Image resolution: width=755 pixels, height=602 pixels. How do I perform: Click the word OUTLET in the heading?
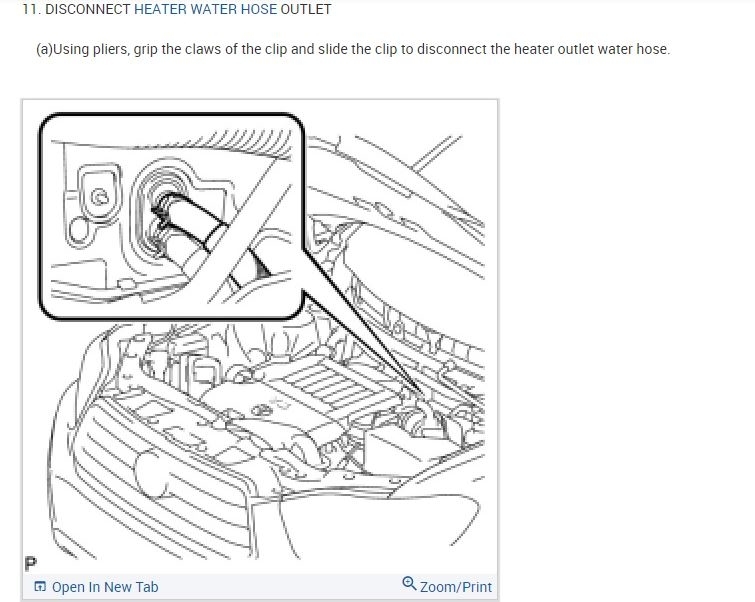point(306,9)
